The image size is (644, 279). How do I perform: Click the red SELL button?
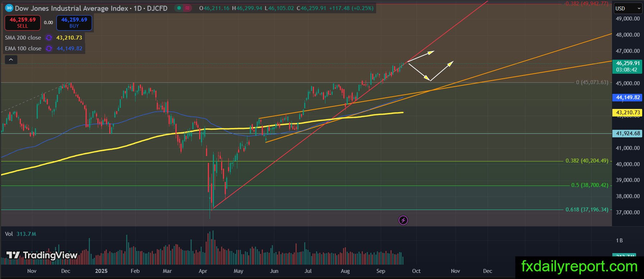tap(22, 23)
